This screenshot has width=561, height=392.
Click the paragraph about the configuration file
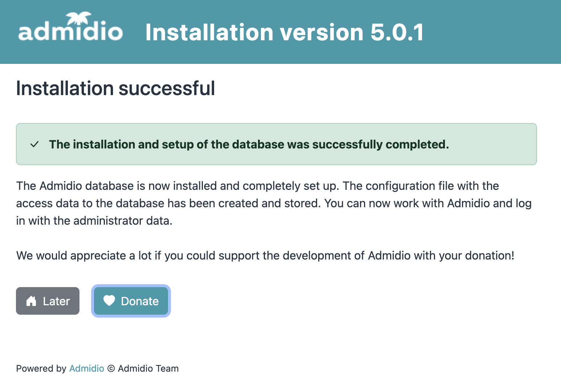274,203
